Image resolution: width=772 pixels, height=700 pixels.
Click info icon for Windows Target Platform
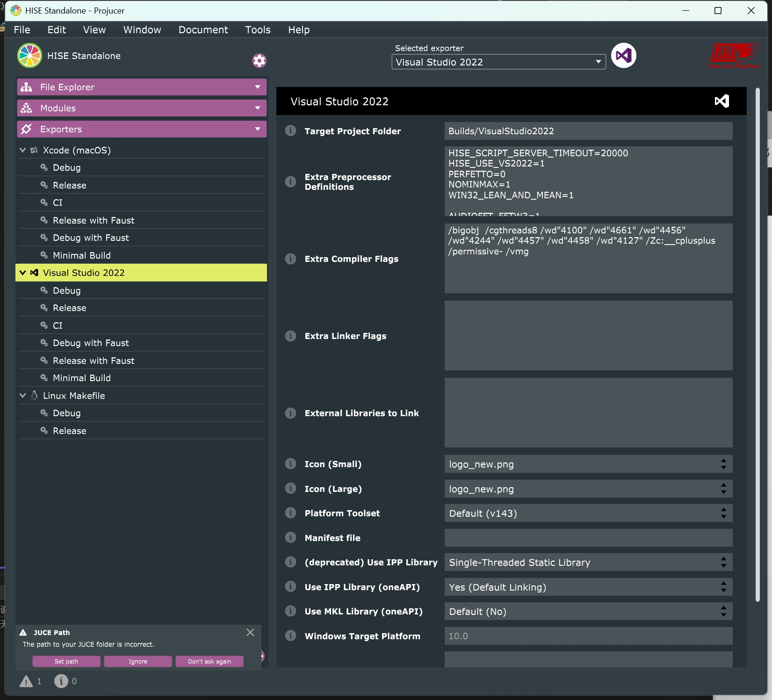point(290,636)
